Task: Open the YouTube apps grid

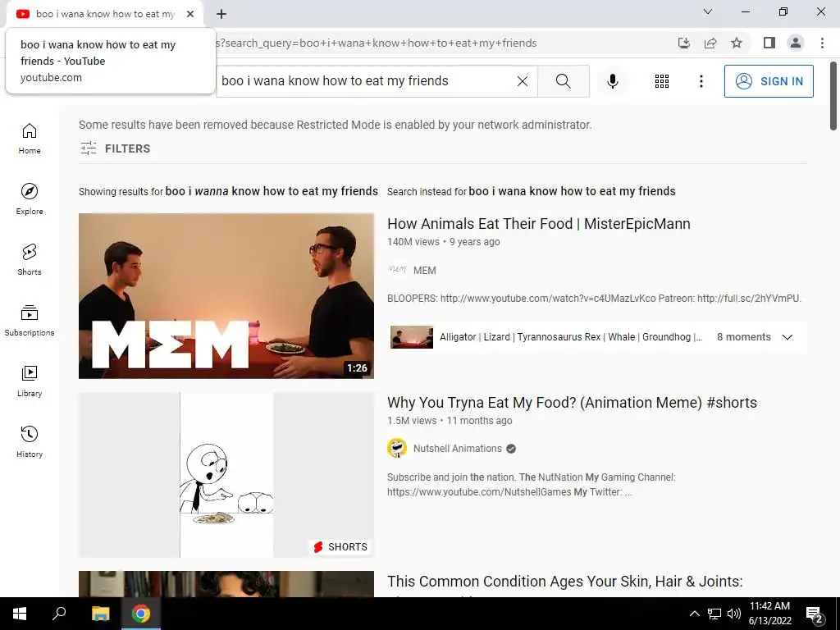Action: pos(662,81)
